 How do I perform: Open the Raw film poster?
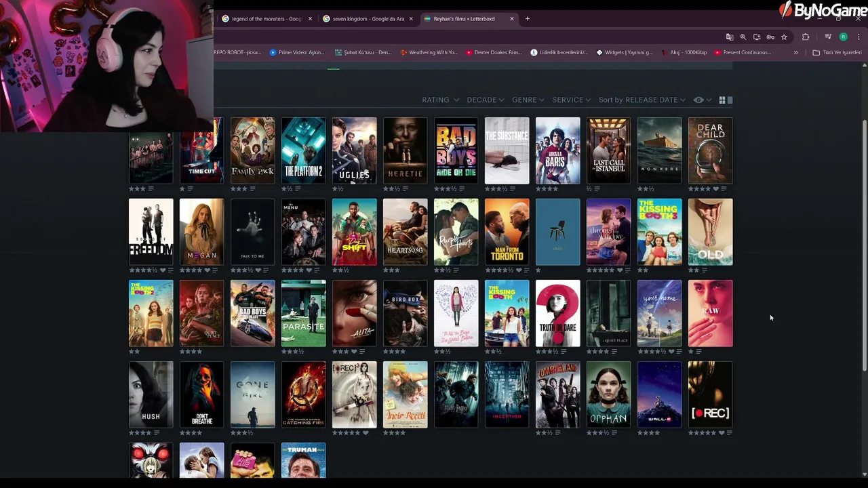pos(710,313)
